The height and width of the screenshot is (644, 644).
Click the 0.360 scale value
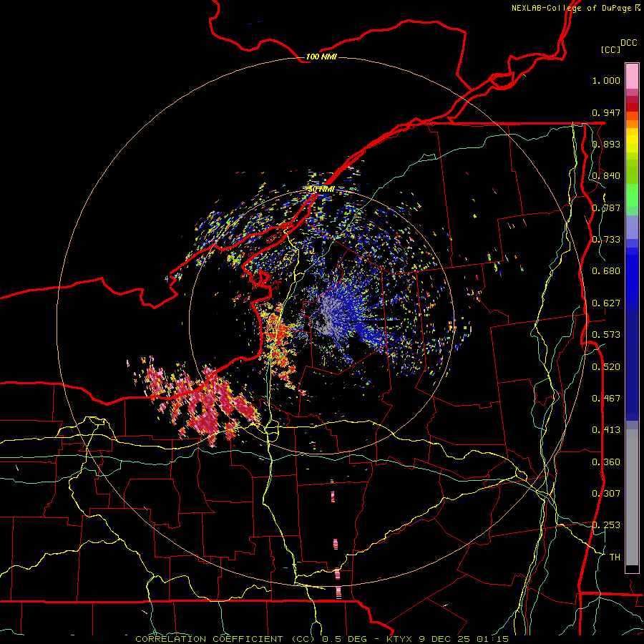[606, 462]
